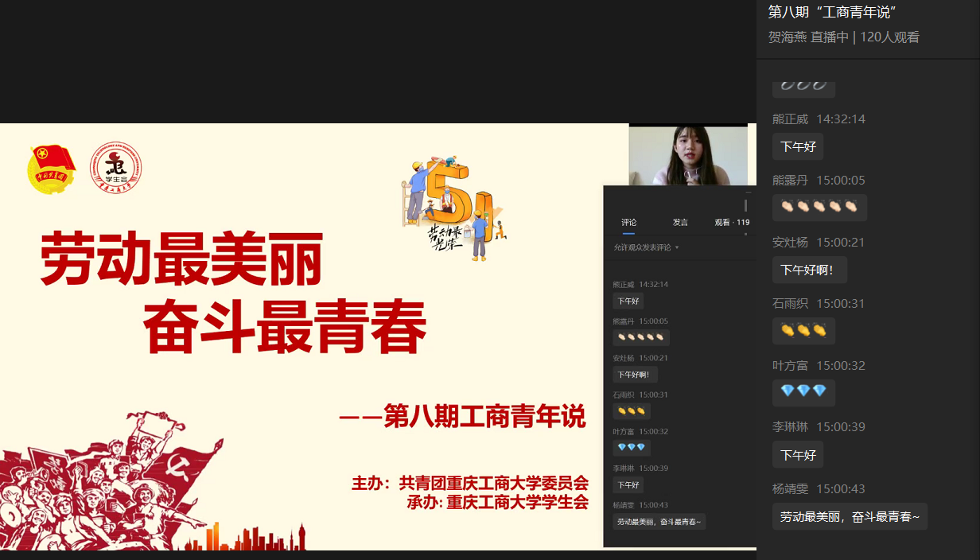The image size is (980, 560).
Task: Select username 李琳琳 in right chat
Action: [x=790, y=427]
